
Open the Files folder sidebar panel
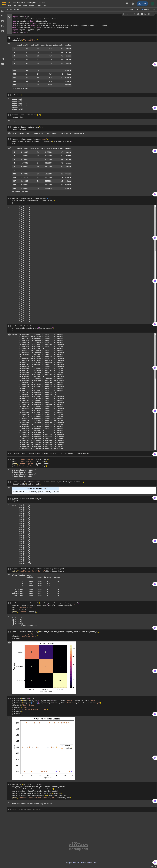[2, 31]
